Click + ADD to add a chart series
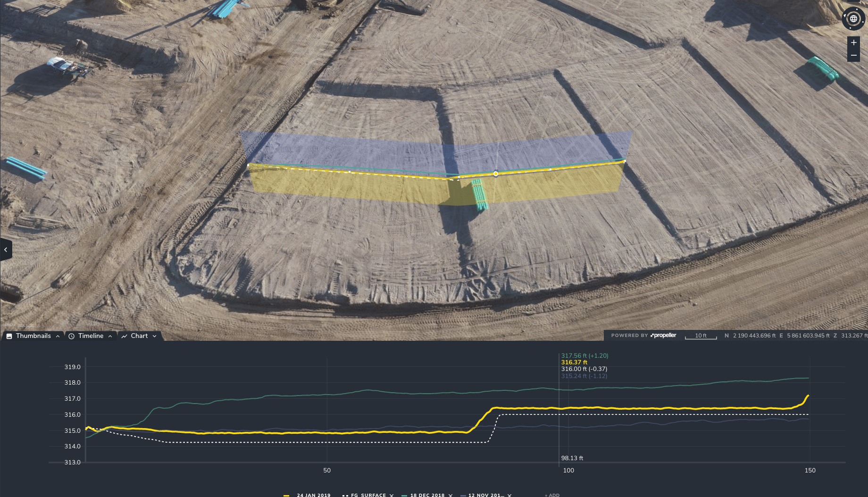 552,495
